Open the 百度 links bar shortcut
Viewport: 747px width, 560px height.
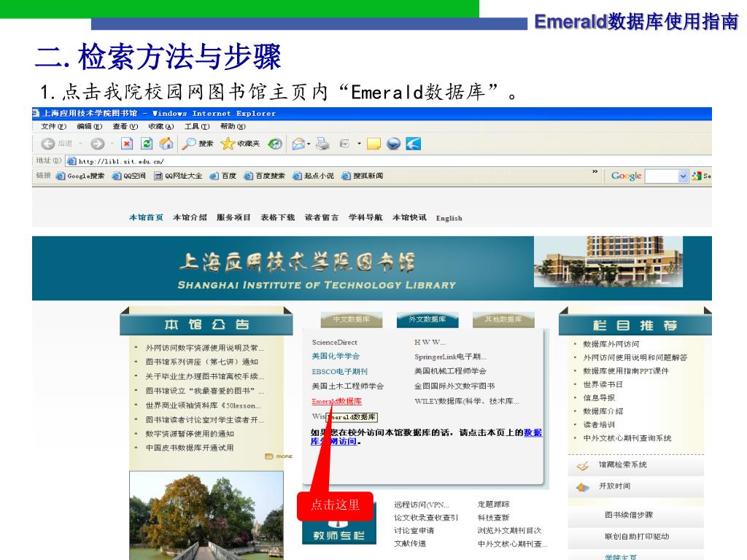pyautogui.click(x=223, y=176)
